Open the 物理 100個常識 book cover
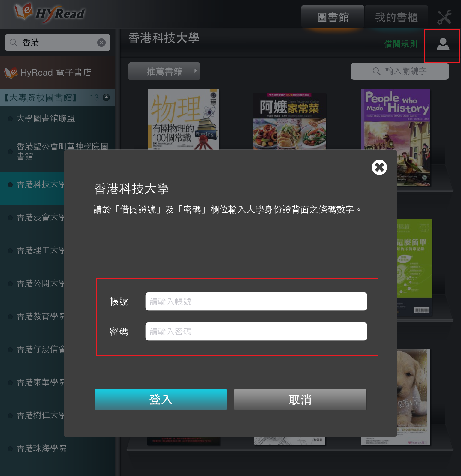The height and width of the screenshot is (476, 461). point(183,119)
